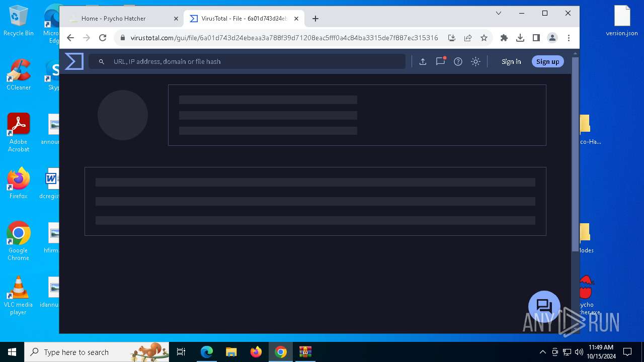644x362 pixels.
Task: Open File Explorer from taskbar
Action: (231, 352)
